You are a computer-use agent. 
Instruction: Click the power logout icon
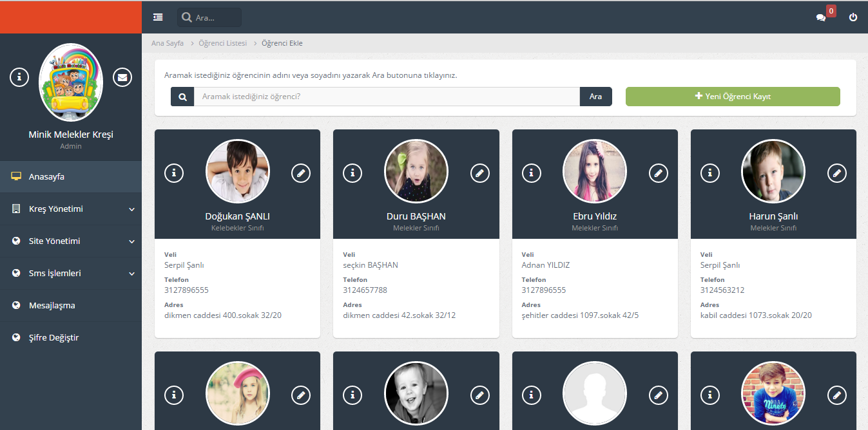[x=853, y=17]
